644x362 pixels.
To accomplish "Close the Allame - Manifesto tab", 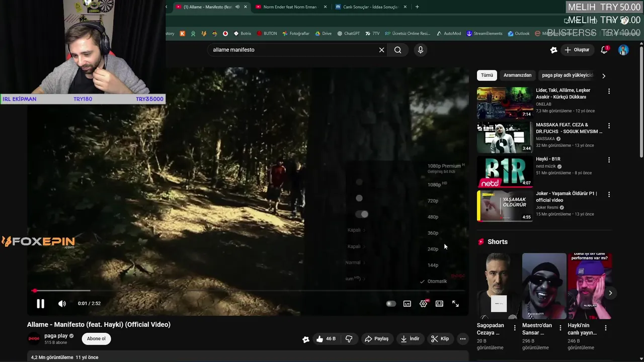I will (246, 7).
